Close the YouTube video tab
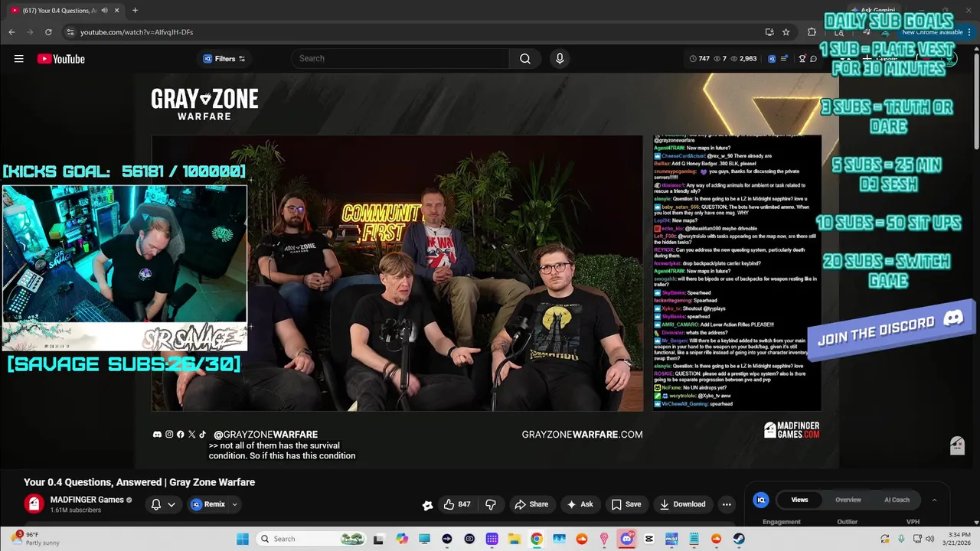This screenshot has width=980, height=551. (x=116, y=10)
